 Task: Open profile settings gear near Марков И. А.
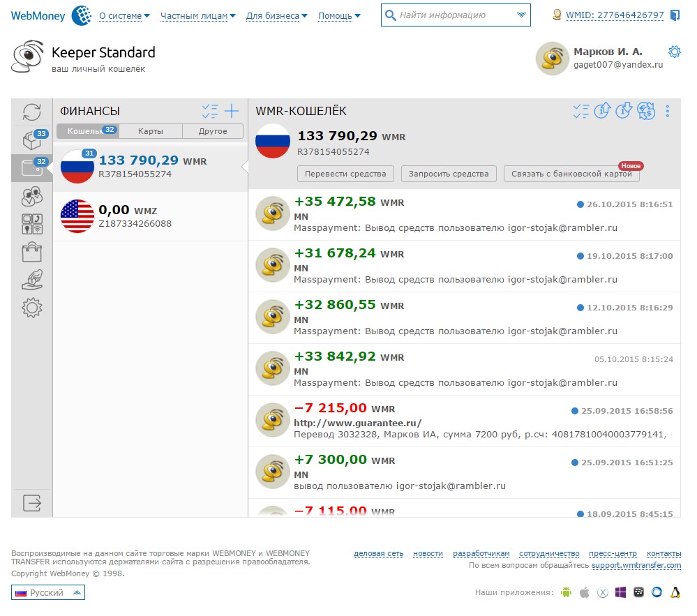point(675,52)
